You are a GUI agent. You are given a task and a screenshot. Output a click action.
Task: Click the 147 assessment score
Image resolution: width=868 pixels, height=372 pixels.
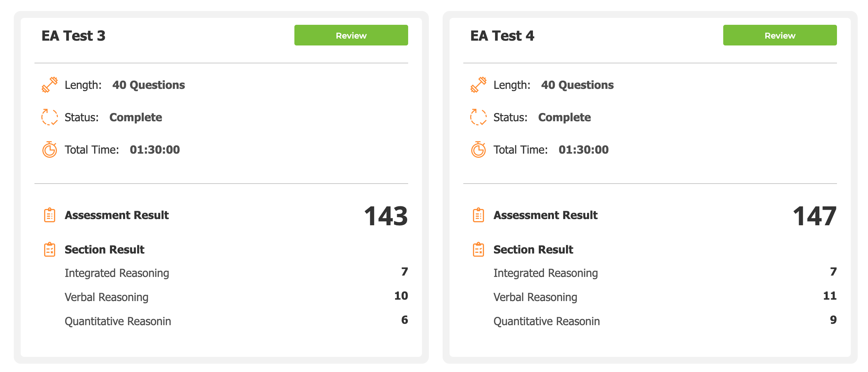coord(814,216)
